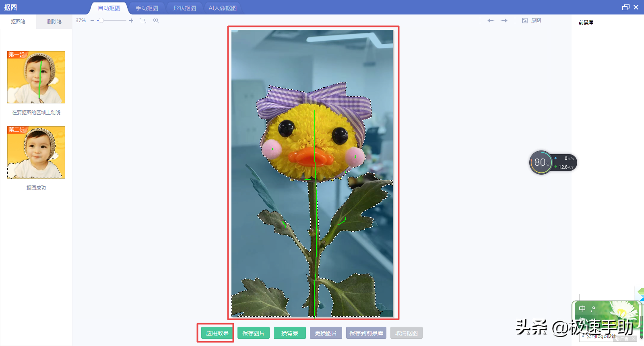Show the original image via 原图

click(x=532, y=21)
